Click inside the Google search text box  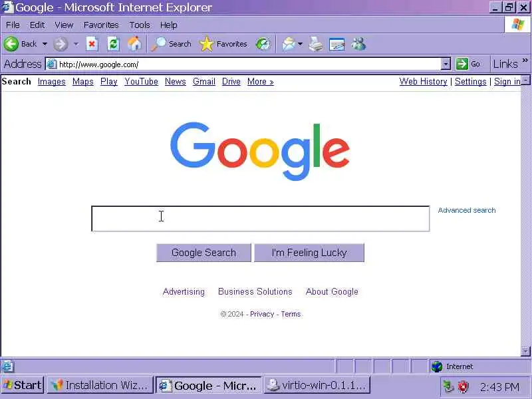tap(260, 219)
